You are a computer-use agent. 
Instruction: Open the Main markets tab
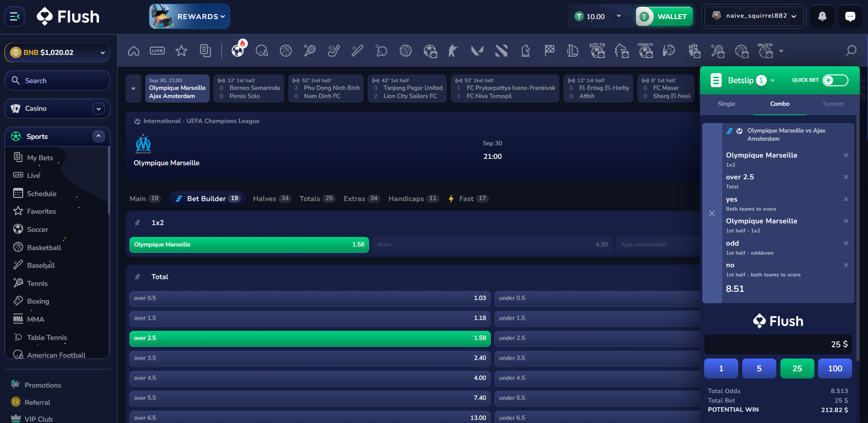point(145,199)
